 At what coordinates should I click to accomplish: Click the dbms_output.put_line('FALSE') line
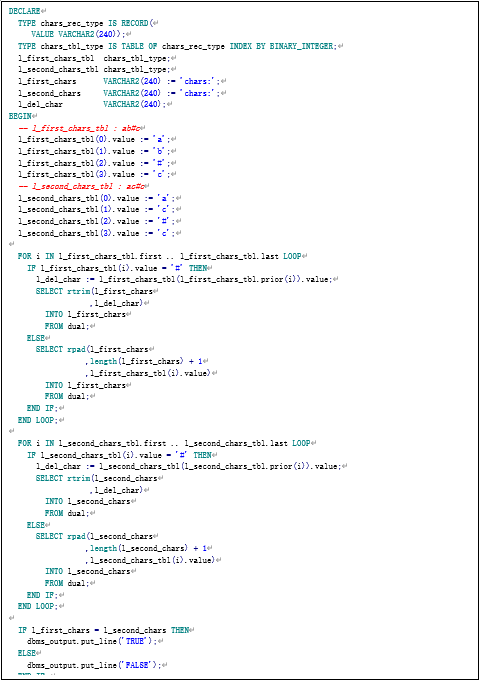pyautogui.click(x=94, y=665)
